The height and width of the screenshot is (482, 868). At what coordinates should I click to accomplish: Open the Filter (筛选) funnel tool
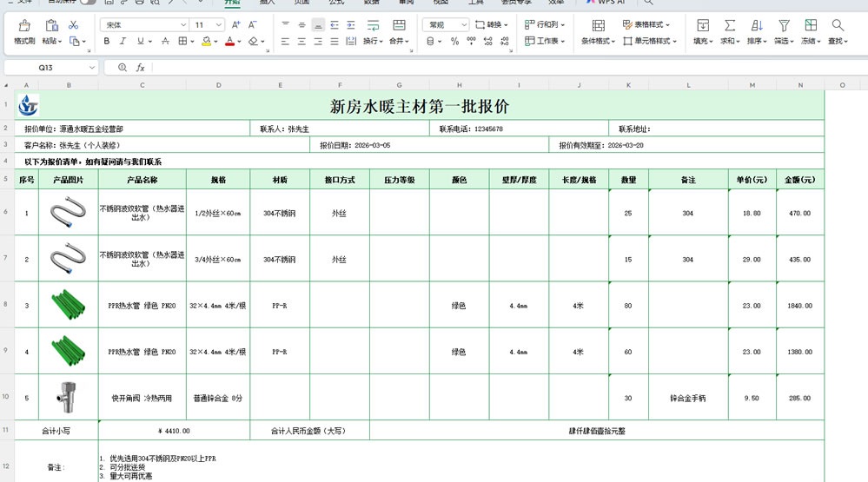(x=784, y=26)
